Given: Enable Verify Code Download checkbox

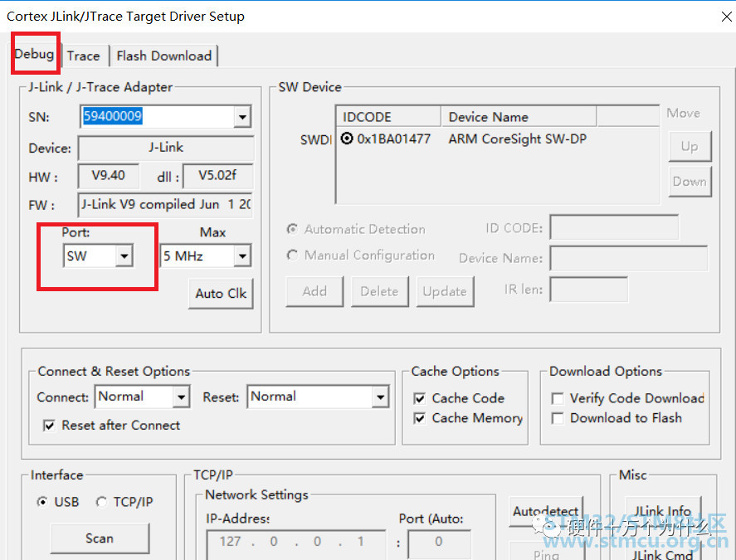Looking at the screenshot, I should coord(558,398).
